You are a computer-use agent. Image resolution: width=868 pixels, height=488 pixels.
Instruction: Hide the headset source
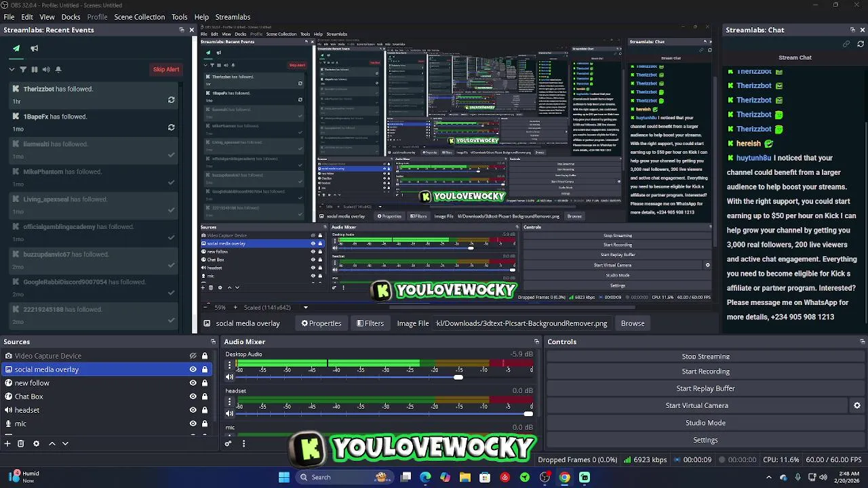click(193, 410)
